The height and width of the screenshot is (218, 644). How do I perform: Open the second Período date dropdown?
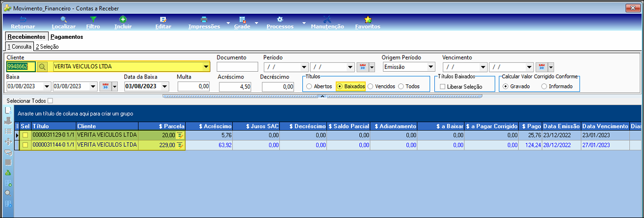[x=350, y=67]
